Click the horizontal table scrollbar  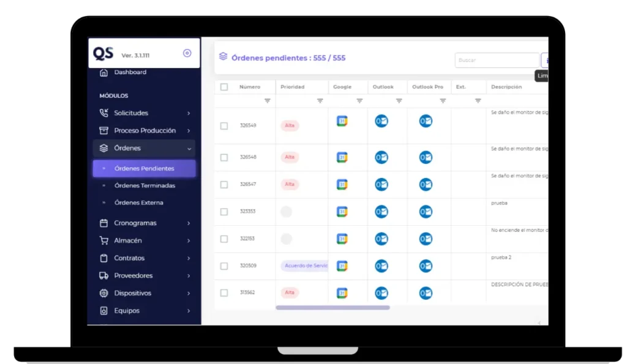(x=332, y=308)
